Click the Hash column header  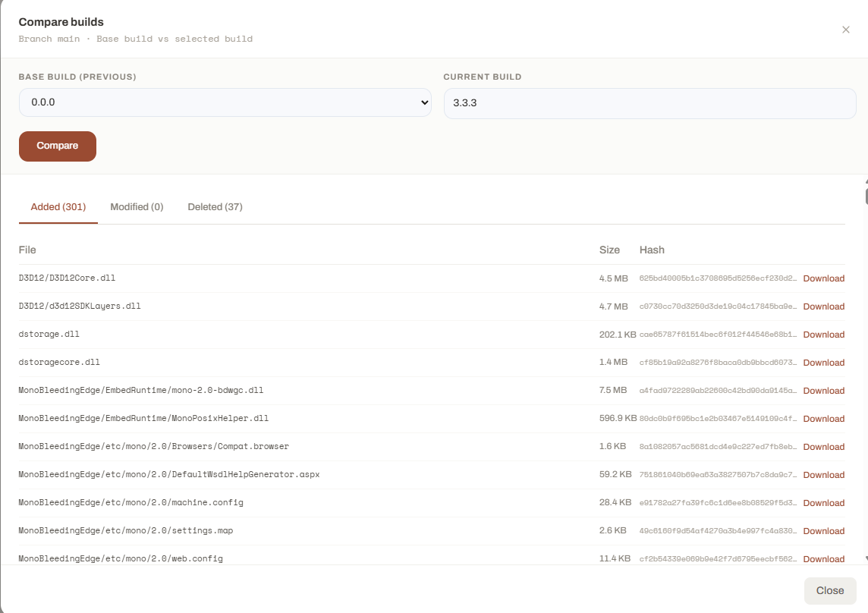652,250
